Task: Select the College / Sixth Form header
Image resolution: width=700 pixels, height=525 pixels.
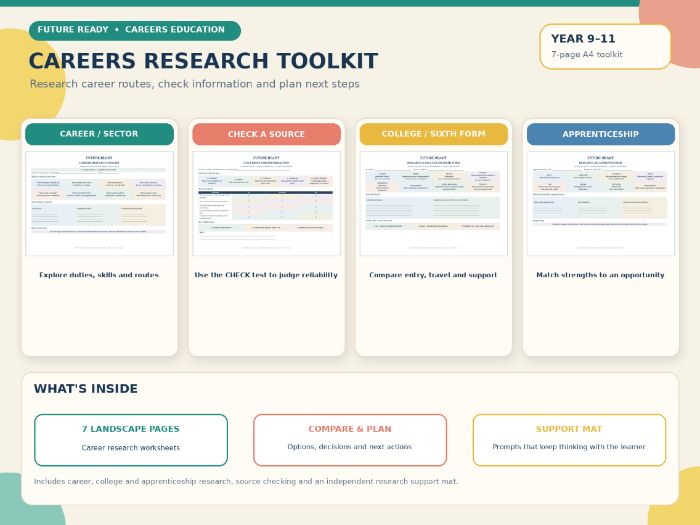Action: [x=434, y=134]
